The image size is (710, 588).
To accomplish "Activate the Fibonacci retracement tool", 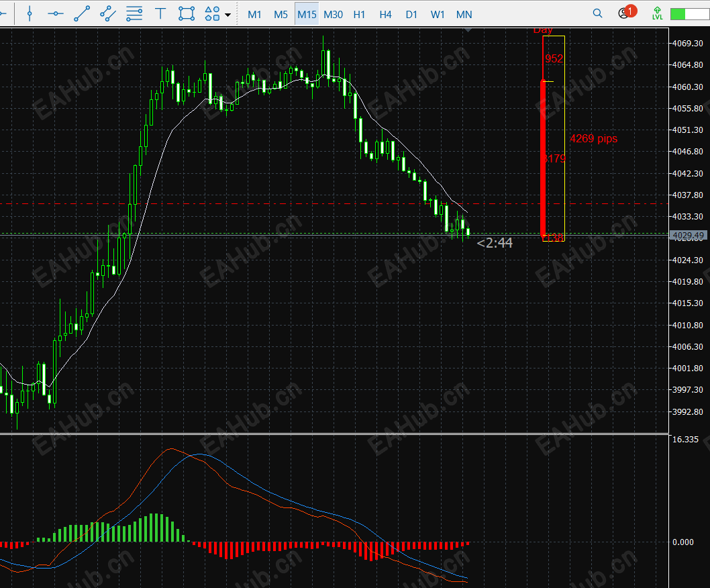I will [134, 14].
